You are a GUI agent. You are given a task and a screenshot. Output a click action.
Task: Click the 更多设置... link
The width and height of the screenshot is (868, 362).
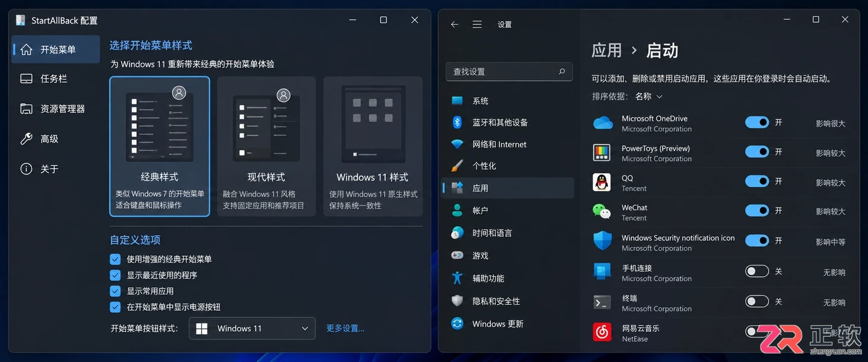[345, 328]
